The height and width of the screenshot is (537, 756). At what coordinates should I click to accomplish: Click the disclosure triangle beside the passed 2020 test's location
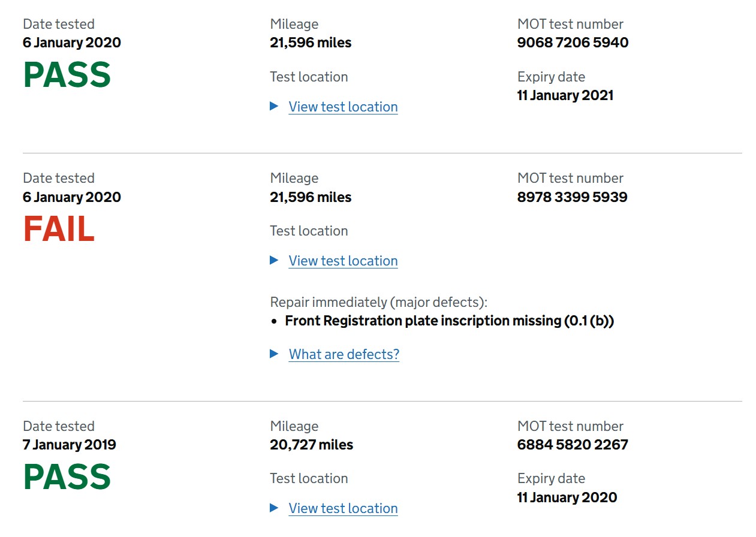(274, 106)
